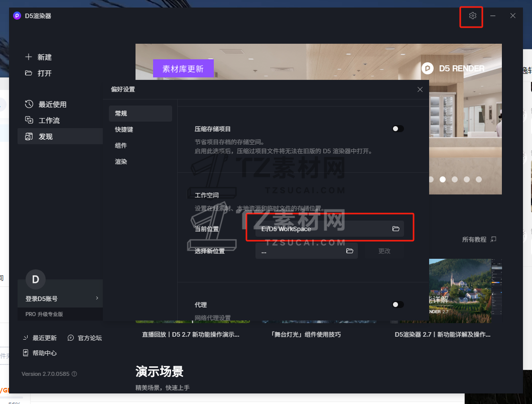Screen dimensions: 532x404
Task: Click 登录D5账号 text
Action: [x=41, y=298]
